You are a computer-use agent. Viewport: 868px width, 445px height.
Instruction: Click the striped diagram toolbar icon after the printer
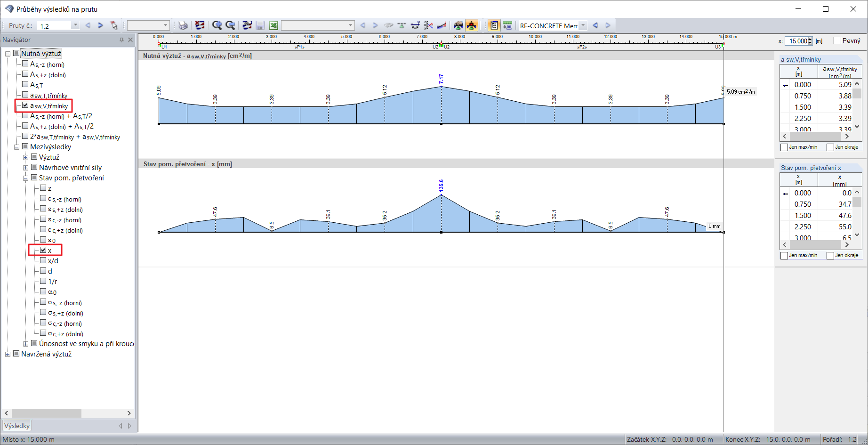click(200, 25)
